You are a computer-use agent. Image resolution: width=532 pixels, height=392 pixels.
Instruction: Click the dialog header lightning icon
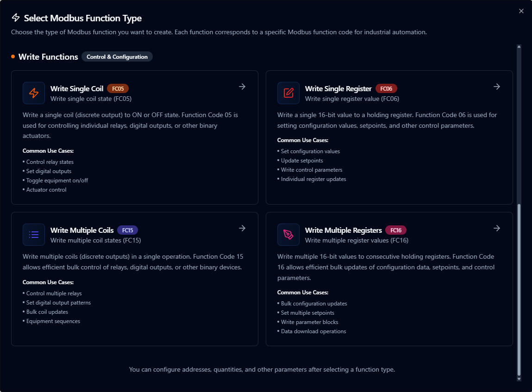16,18
